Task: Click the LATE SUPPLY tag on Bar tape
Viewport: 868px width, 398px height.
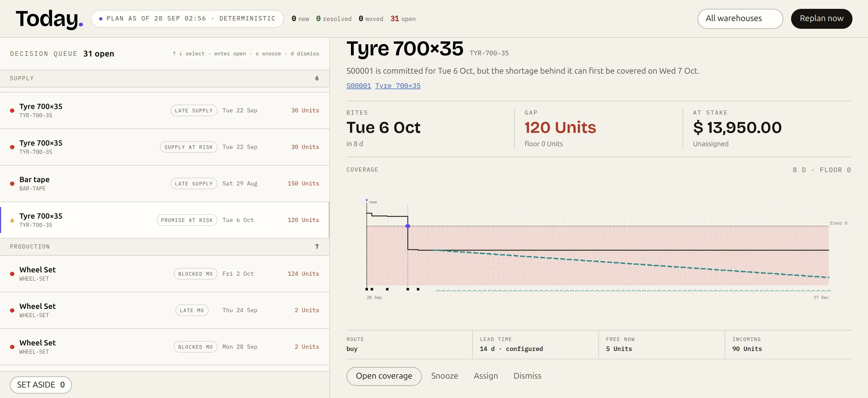Action: [194, 184]
